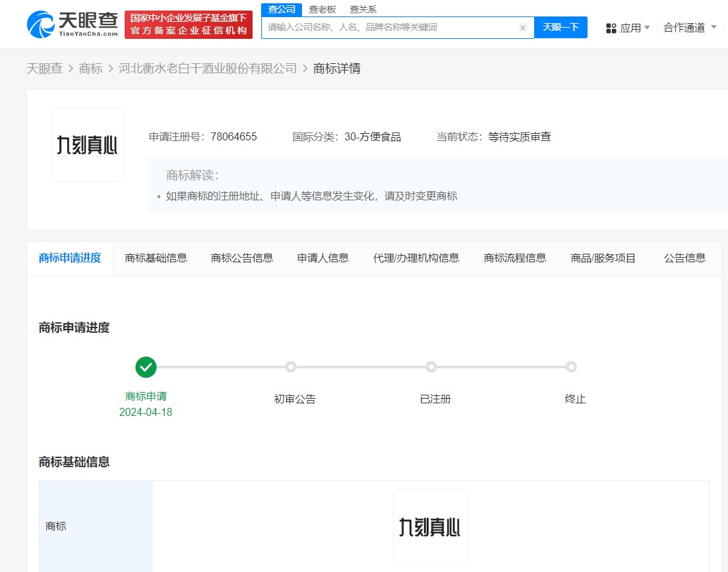The height and width of the screenshot is (572, 728).
Task: Click the 终止 progress circle
Action: coord(571,367)
